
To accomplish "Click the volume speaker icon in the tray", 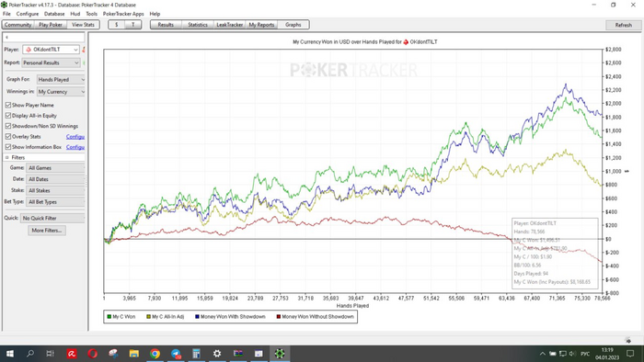I will [x=572, y=354].
